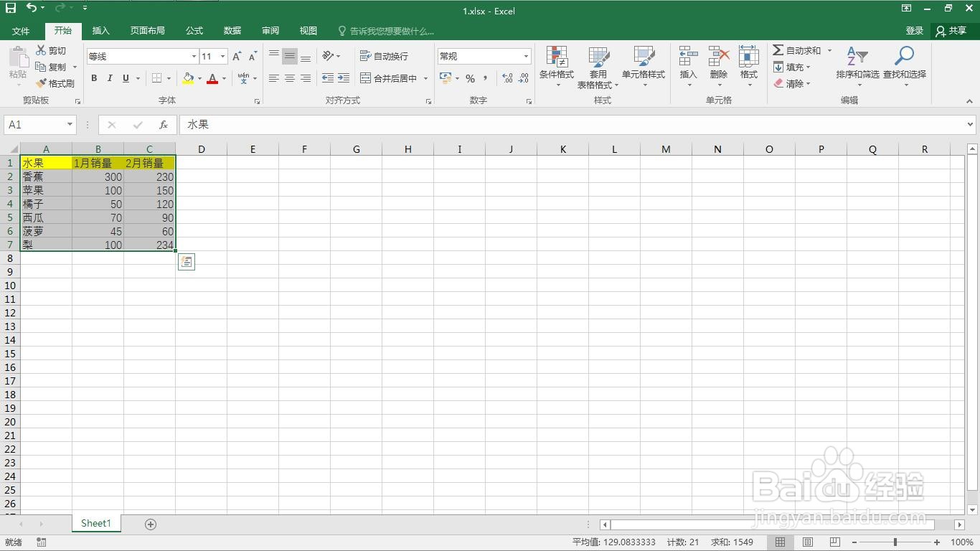
Task: Click the zoom slider handle
Action: pos(895,542)
